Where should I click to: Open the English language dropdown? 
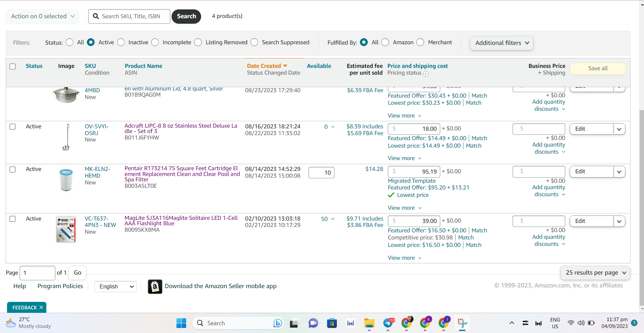click(x=116, y=287)
